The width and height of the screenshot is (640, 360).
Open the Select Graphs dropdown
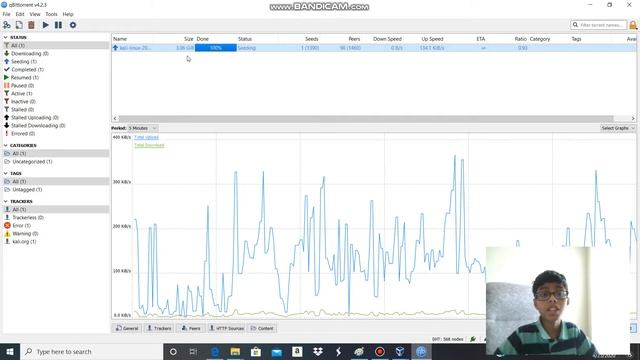[618, 128]
